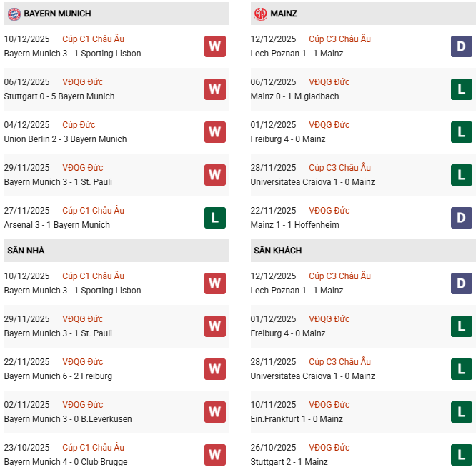Click W badge for Bayern 3 - 0 B.Leverkusen
The width and height of the screenshot is (476, 472).
pyautogui.click(x=214, y=412)
